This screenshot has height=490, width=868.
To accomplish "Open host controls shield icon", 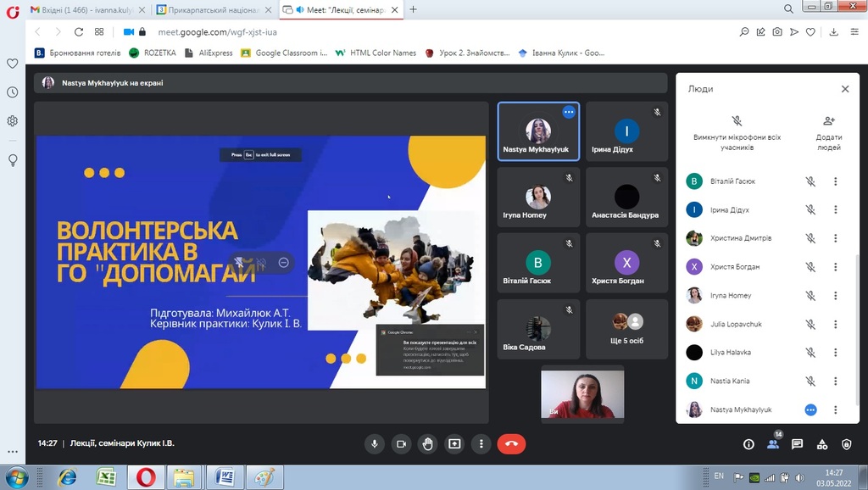I will point(846,444).
